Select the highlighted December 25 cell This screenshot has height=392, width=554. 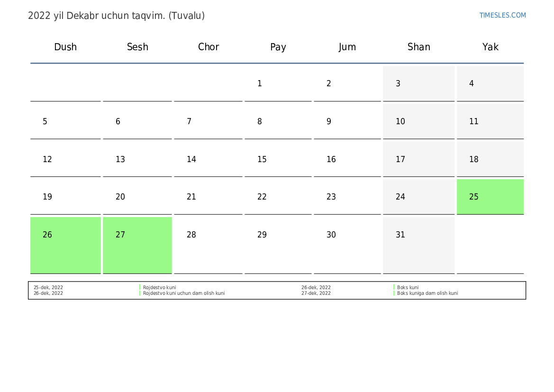[x=490, y=197]
